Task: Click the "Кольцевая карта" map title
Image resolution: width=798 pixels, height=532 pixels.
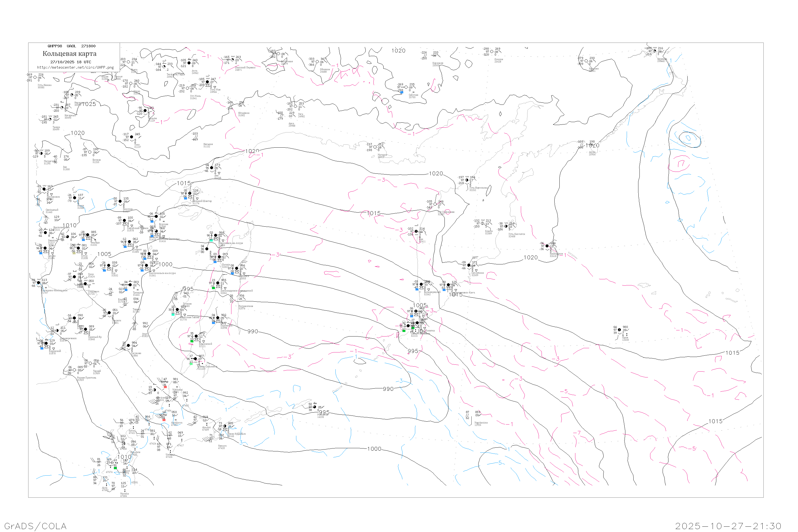Action: pos(69,54)
